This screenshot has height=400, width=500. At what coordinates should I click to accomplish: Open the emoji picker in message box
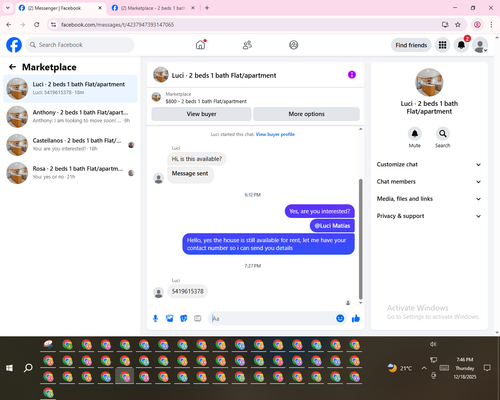tap(340, 318)
